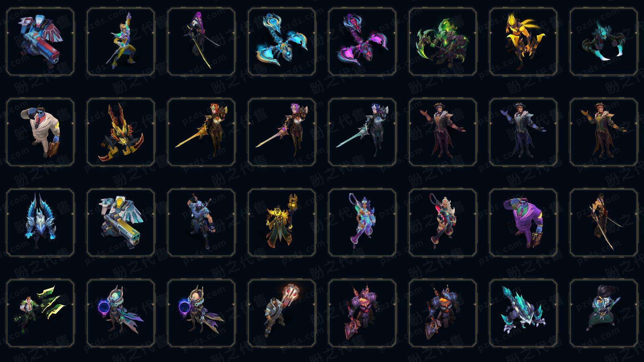Pick the purple-haired woman with sword
The width and height of the screenshot is (644, 362).
tap(282, 132)
